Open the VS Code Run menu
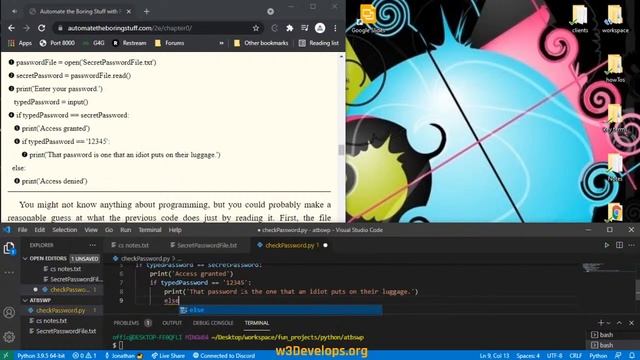 (x=126, y=230)
